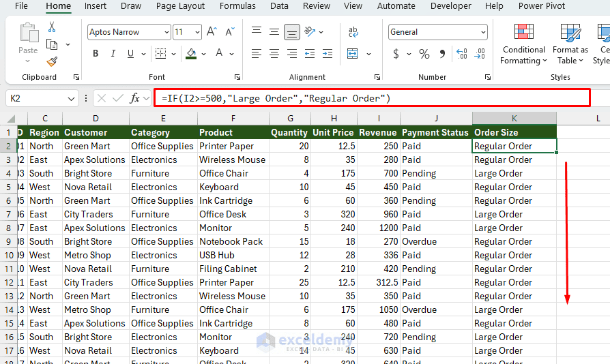Expand Fill Color palette arrow
This screenshot has height=364, width=610.
coord(203,54)
